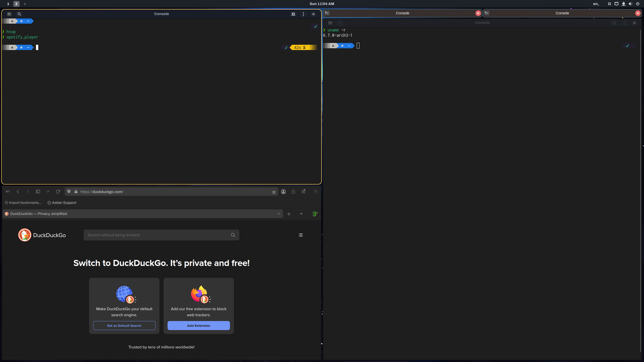644x362 pixels.
Task: Click the DuckDuckGo search magnifier
Action: [x=233, y=235]
